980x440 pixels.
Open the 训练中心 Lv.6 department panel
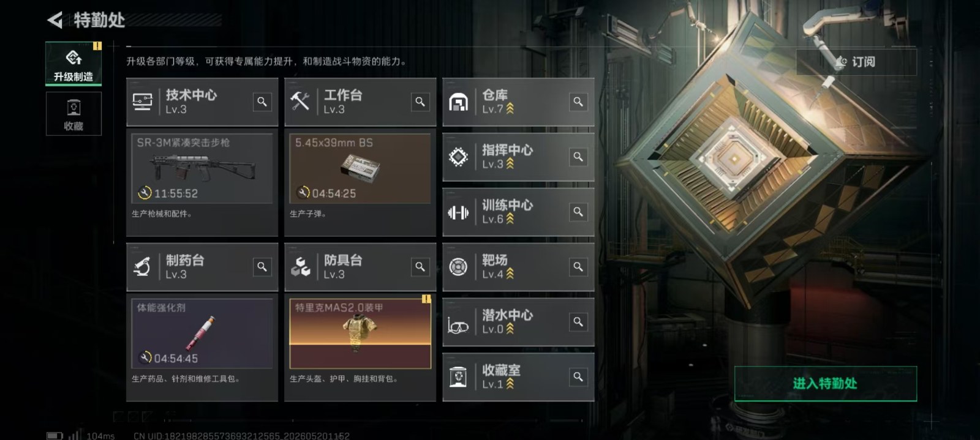pyautogui.click(x=518, y=212)
